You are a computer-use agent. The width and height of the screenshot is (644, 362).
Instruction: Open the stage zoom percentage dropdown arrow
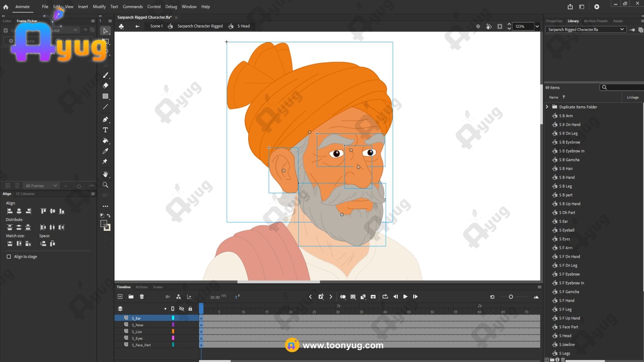537,26
